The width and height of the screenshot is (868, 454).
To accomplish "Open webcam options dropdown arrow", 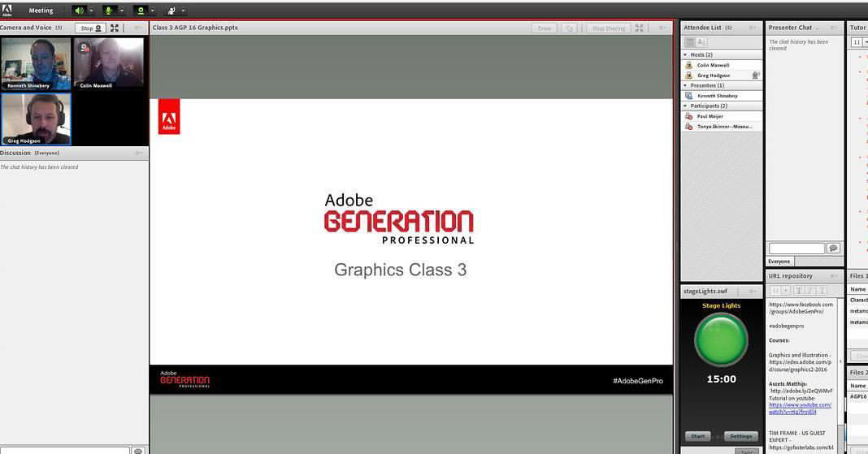I will pyautogui.click(x=153, y=11).
